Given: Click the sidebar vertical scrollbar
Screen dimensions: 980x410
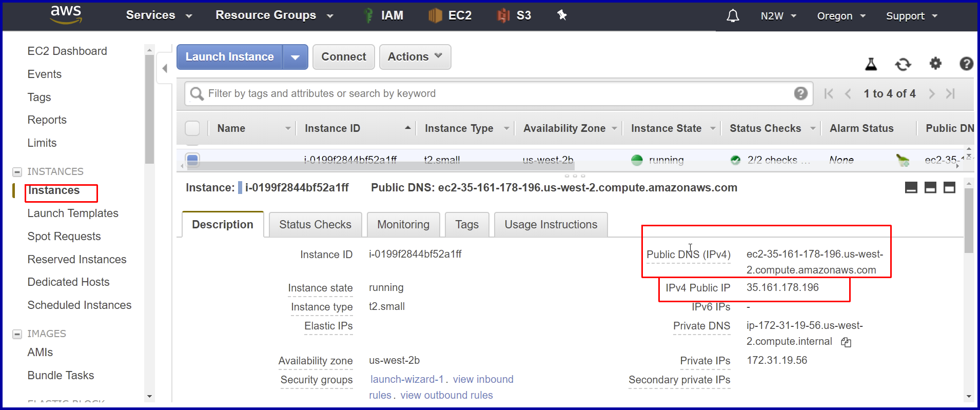Looking at the screenshot, I should pyautogui.click(x=149, y=109).
